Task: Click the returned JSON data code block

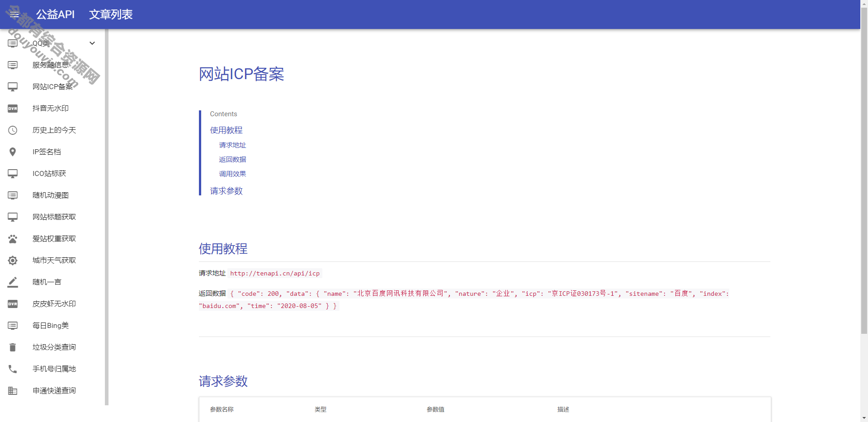Action: 464,299
